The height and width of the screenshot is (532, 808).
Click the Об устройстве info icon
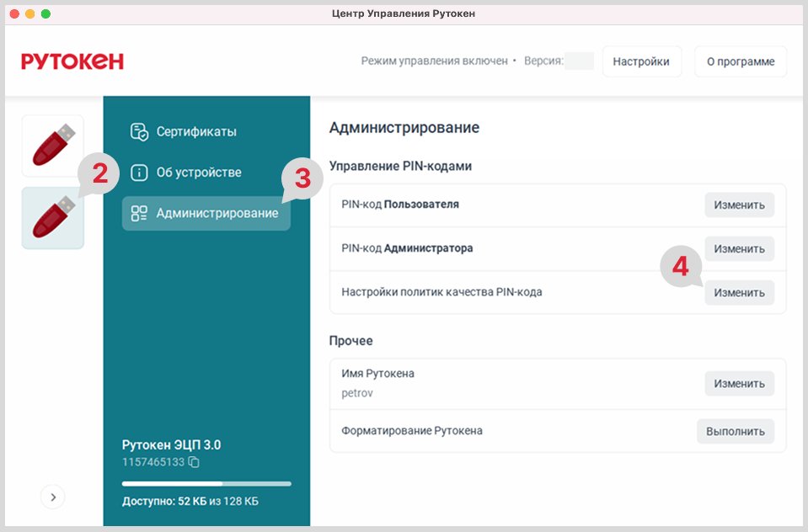139,173
